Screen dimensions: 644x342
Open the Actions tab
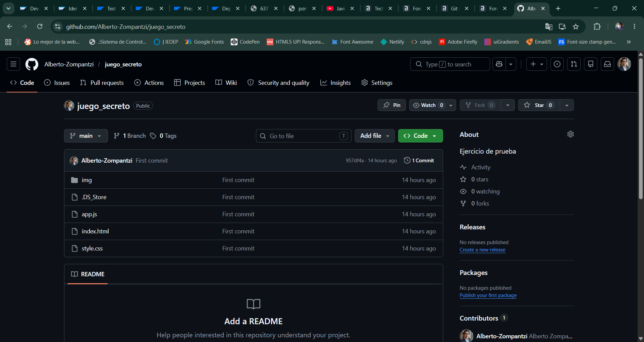coord(149,83)
